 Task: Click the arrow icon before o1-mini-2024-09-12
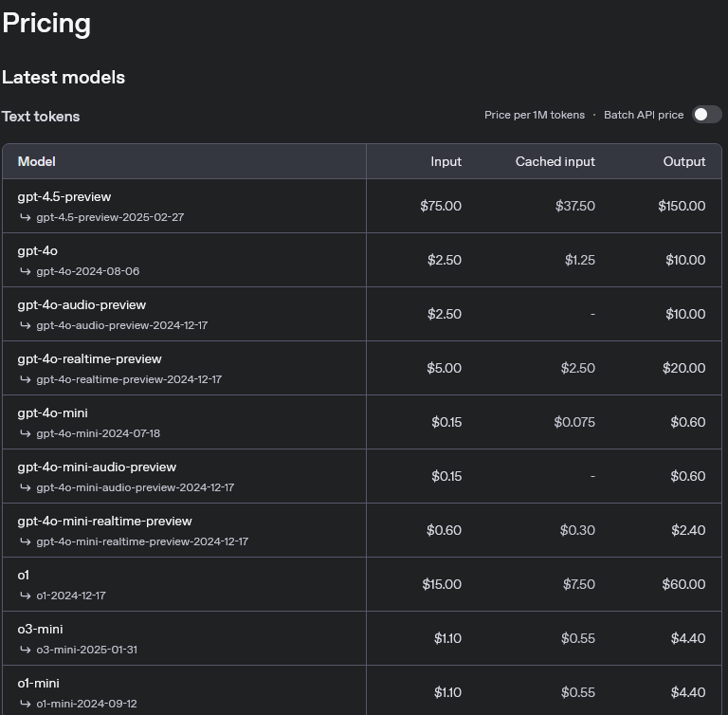[x=25, y=704]
